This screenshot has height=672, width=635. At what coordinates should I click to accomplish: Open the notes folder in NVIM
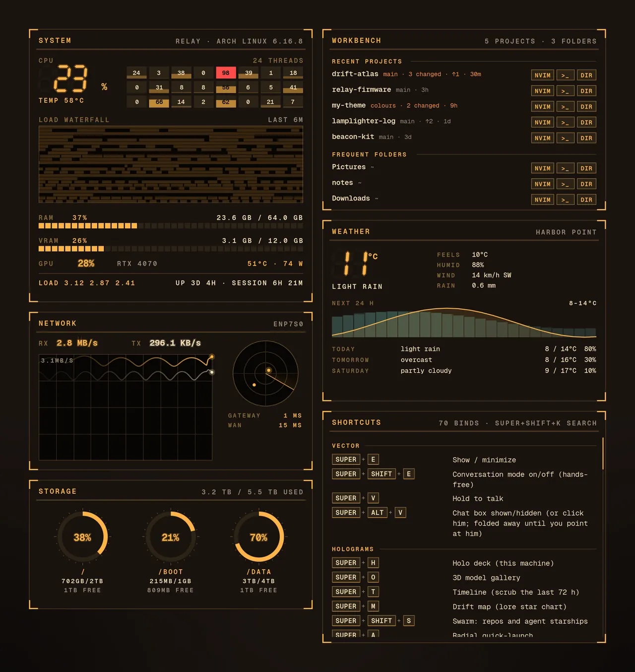[542, 184]
